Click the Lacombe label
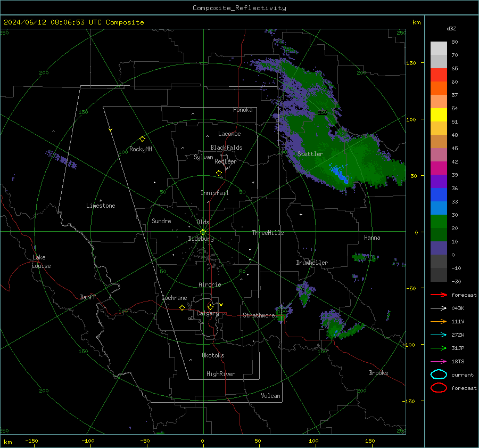This screenshot has height=448, width=479. tap(229, 134)
